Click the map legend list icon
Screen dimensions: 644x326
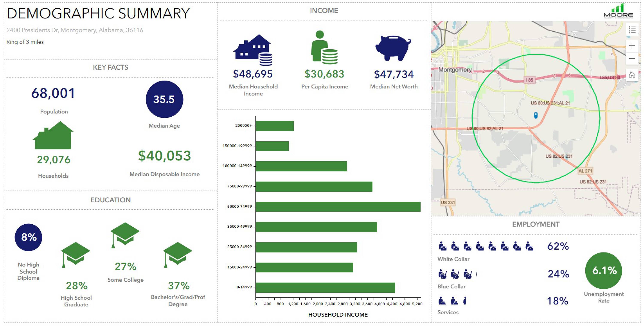[632, 30]
